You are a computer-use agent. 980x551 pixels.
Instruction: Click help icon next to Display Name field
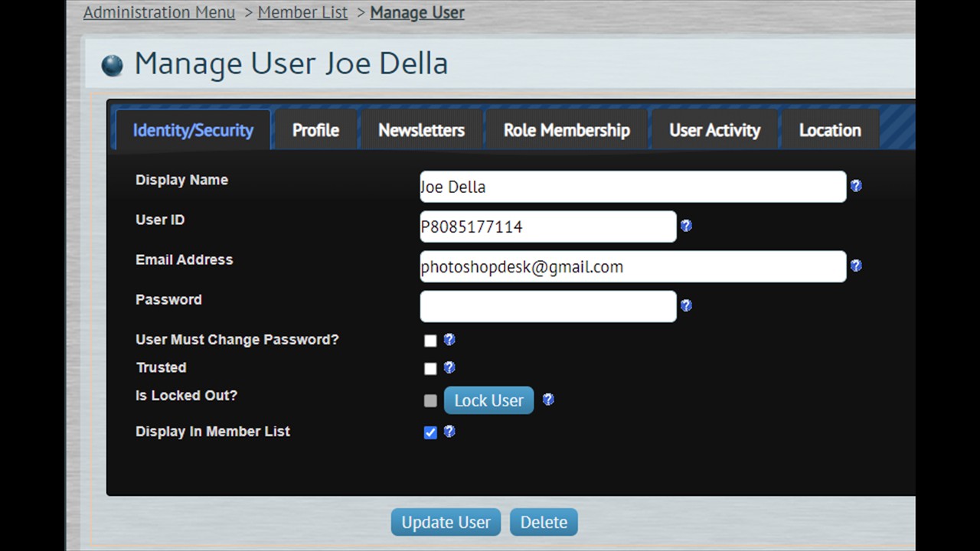856,185
